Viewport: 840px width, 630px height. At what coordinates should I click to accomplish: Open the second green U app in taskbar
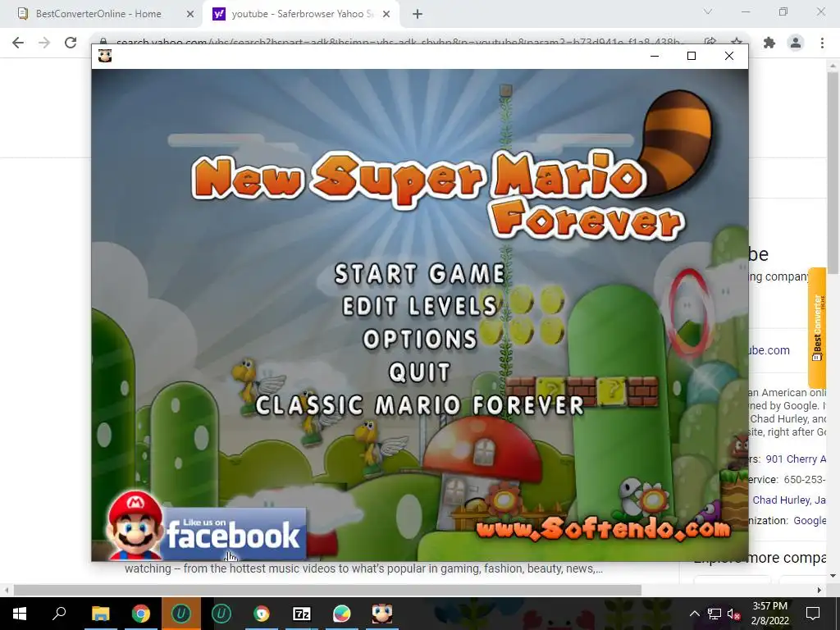point(221,614)
